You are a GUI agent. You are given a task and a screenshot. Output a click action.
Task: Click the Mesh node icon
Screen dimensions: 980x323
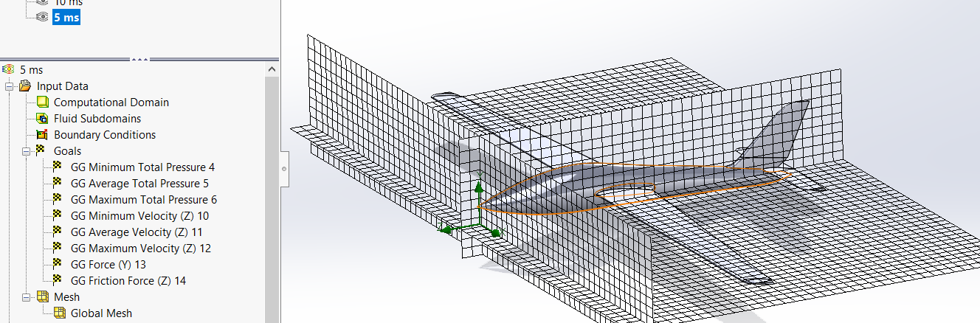coord(42,297)
